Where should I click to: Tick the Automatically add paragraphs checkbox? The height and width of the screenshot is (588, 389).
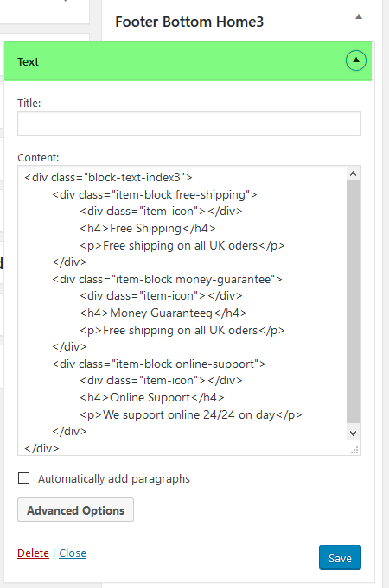point(24,478)
